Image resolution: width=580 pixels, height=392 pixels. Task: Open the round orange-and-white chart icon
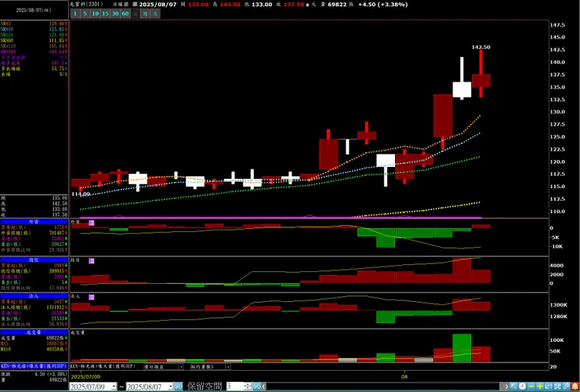tap(522, 387)
